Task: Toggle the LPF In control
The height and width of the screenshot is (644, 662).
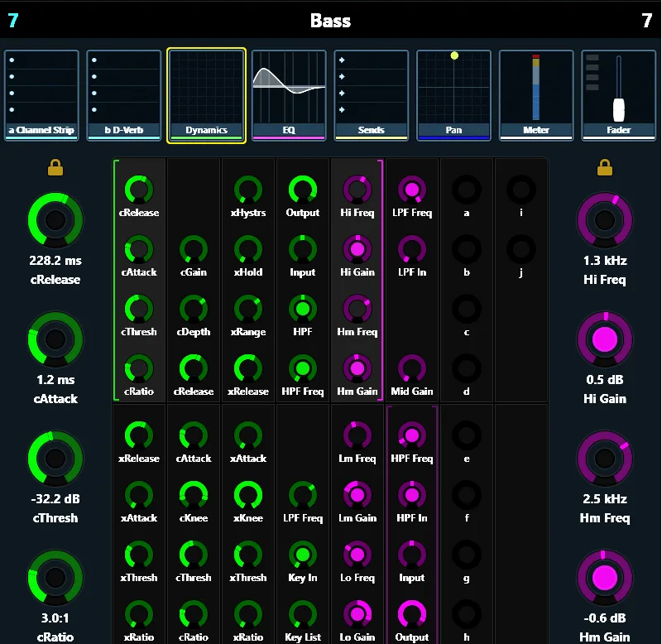Action: point(412,249)
